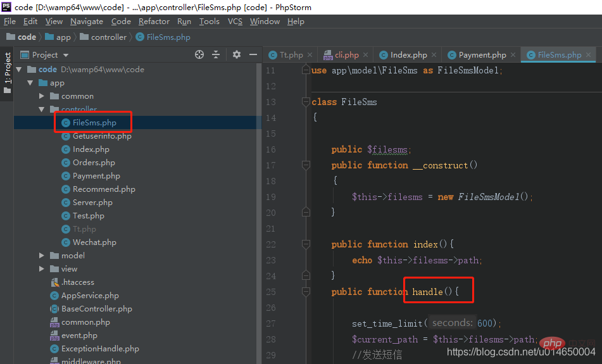Open Project panel settings gear
Screen dimensions: 602x364
tap(237, 54)
